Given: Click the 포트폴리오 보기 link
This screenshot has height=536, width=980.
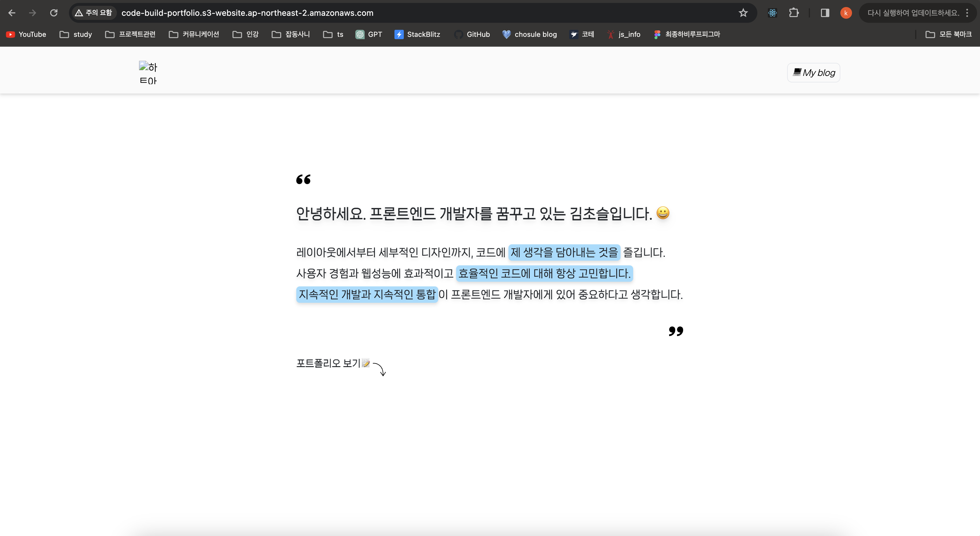Looking at the screenshot, I should point(329,363).
